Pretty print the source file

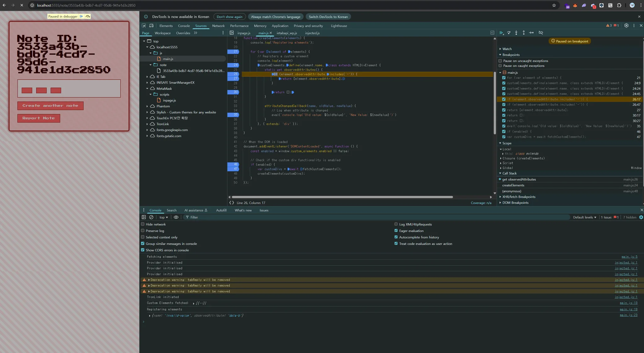point(232,203)
